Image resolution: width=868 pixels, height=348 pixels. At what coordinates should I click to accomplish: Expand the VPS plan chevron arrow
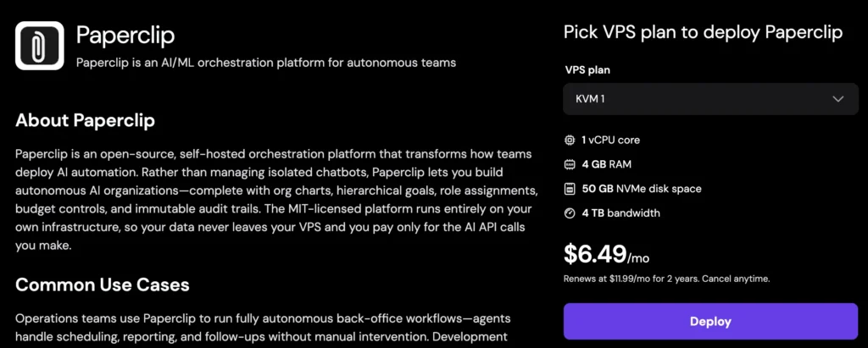point(838,99)
